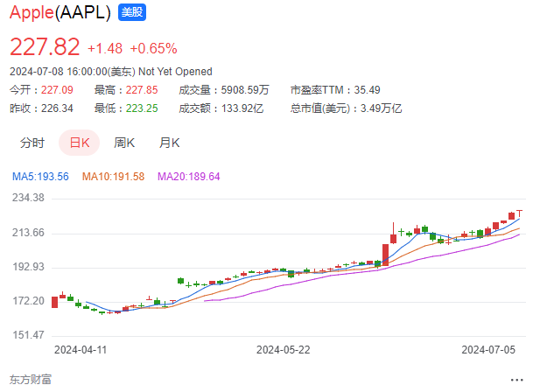The width and height of the screenshot is (540, 392).
Task: Click the percent change +0.65%
Action: click(x=153, y=48)
